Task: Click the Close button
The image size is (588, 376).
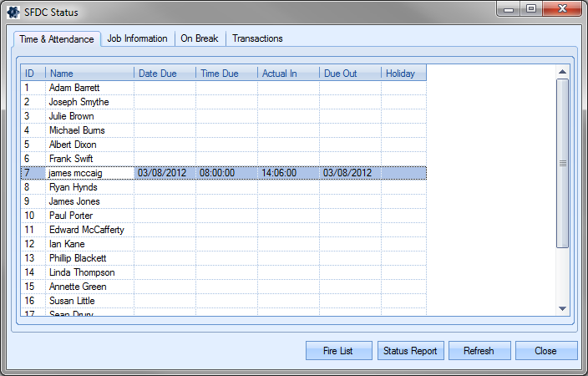Action: click(546, 350)
